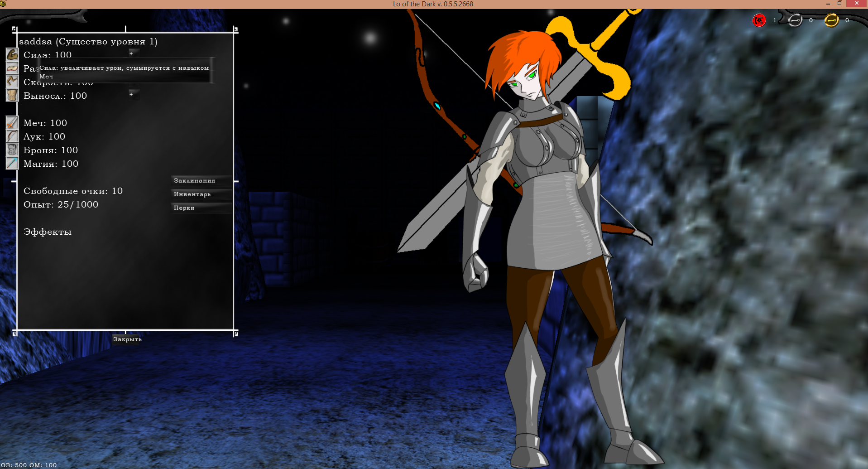Click the open book intelligence icon
The height and width of the screenshot is (469, 868).
12,68
